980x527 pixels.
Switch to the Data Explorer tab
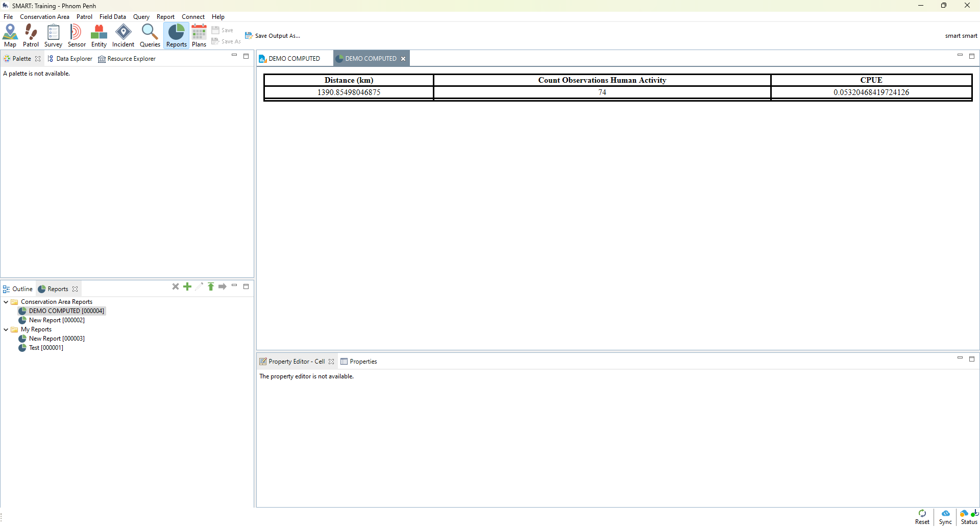[70, 59]
